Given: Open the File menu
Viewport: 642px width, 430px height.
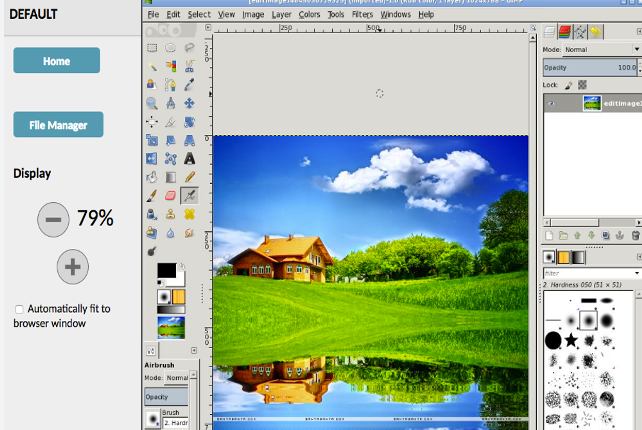Looking at the screenshot, I should 153,14.
